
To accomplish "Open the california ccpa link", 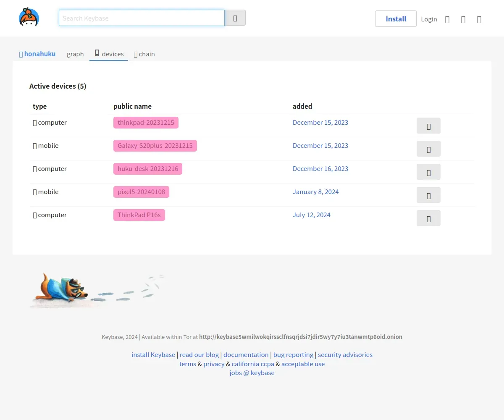I will coord(253,364).
